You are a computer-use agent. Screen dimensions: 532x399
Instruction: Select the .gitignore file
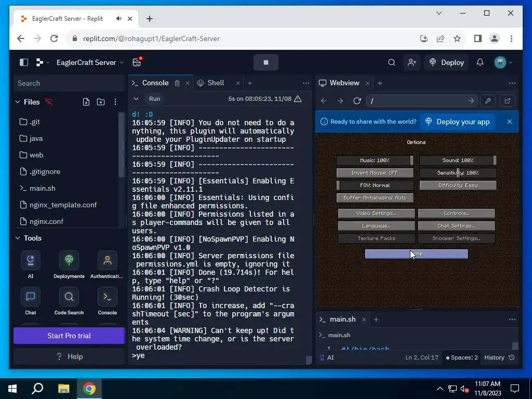[x=68, y=171]
